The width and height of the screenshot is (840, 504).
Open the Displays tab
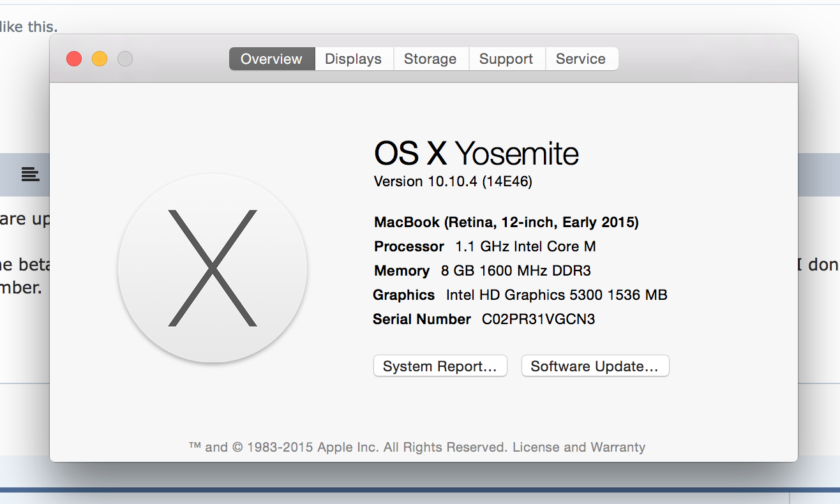[x=354, y=59]
